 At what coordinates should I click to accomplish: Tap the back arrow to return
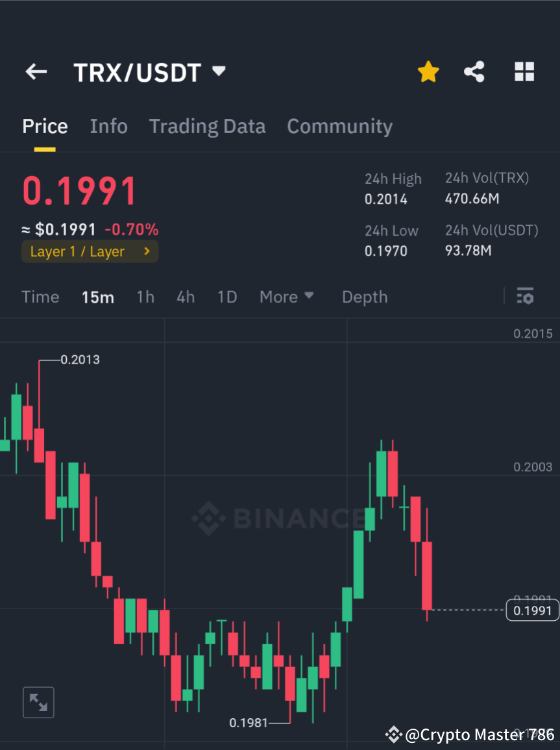[36, 71]
